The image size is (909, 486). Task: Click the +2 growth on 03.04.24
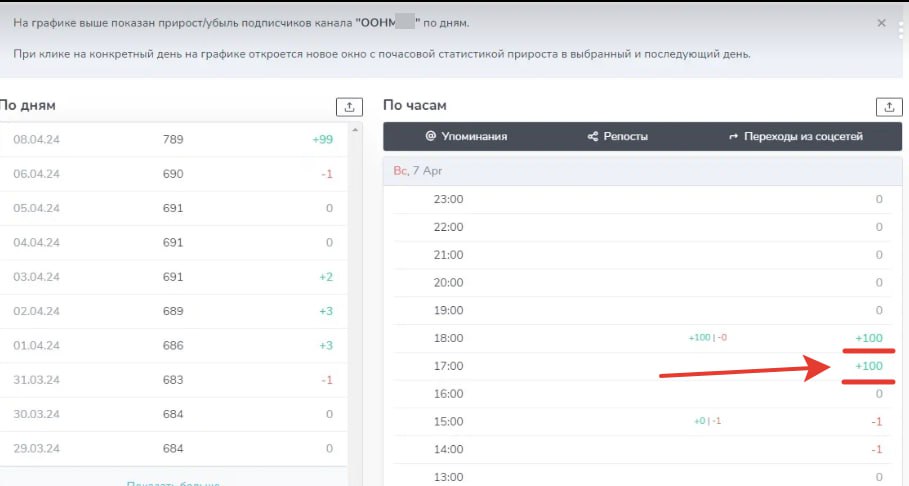click(x=326, y=277)
